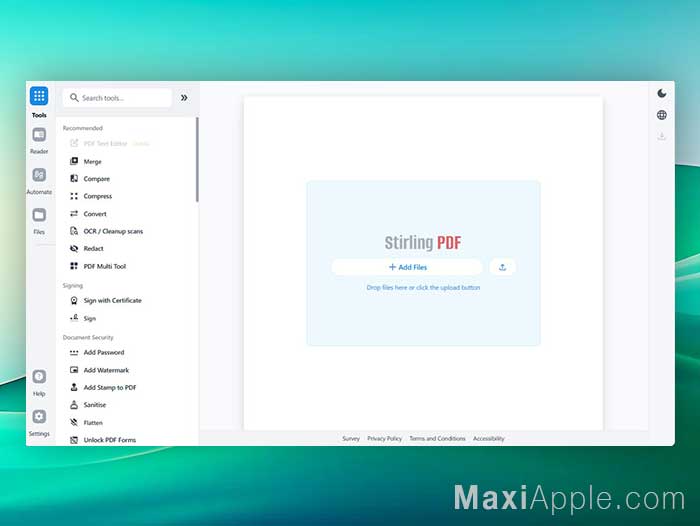
Task: Collapse tool panel with double chevron
Action: coord(184,98)
